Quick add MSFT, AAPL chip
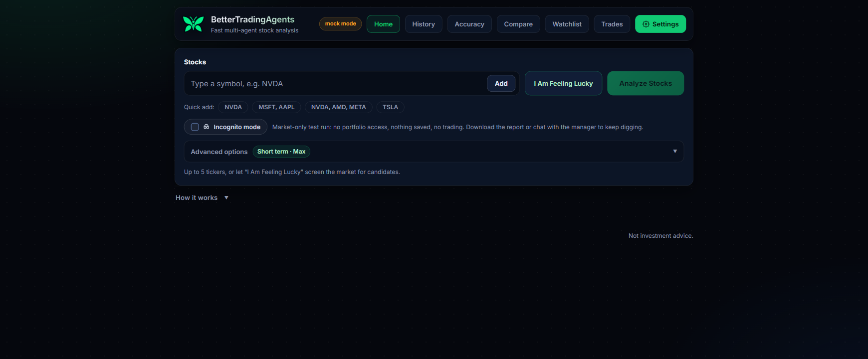868x359 pixels. click(x=276, y=107)
